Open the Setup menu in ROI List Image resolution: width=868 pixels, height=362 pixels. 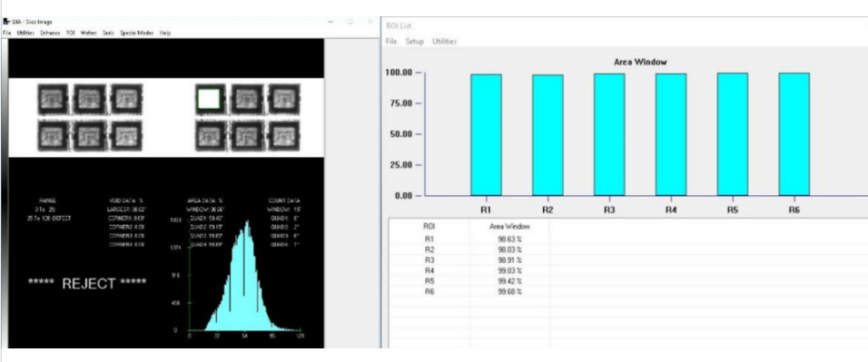(415, 42)
